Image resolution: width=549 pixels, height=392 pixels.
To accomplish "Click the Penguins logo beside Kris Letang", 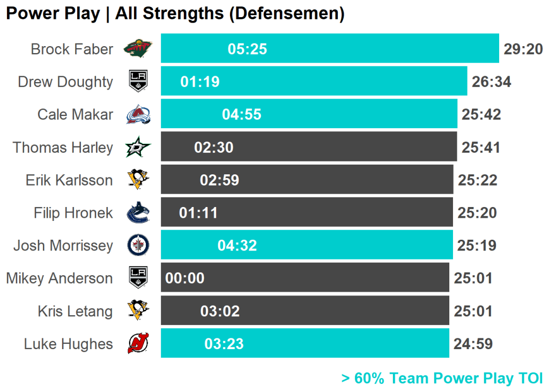I will 138,311.
